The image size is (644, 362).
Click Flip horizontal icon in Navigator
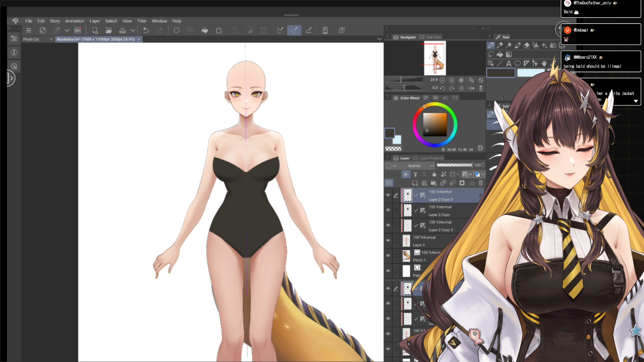471,88
